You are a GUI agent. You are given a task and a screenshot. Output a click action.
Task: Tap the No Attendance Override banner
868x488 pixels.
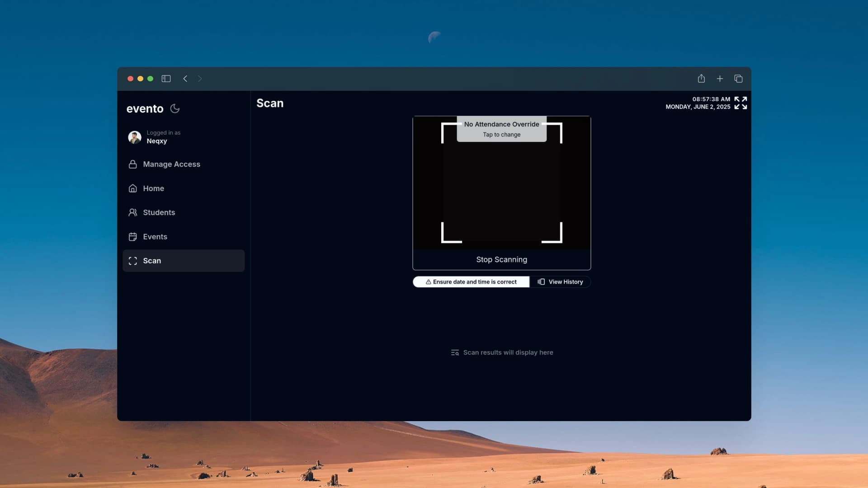501,129
